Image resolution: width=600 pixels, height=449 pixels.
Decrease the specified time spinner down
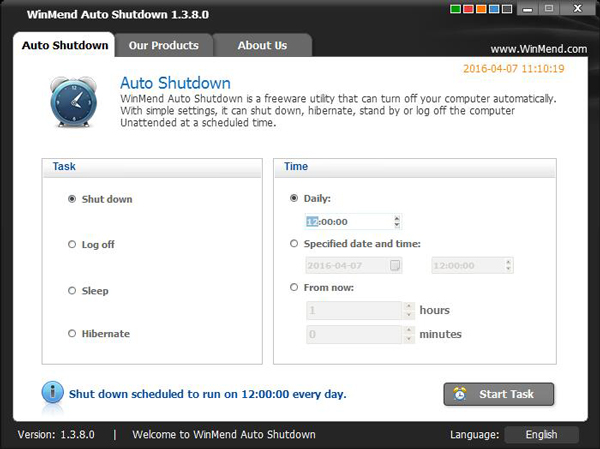tap(508, 269)
